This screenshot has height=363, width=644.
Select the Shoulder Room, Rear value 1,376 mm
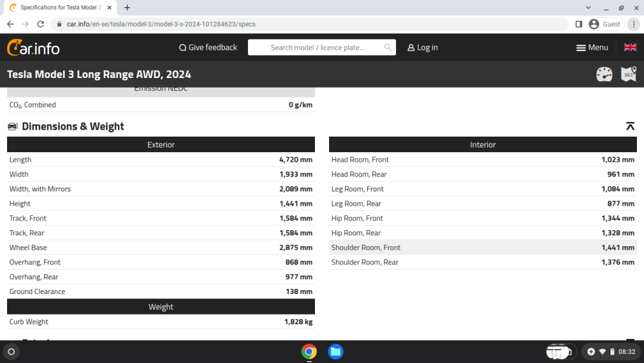point(618,262)
